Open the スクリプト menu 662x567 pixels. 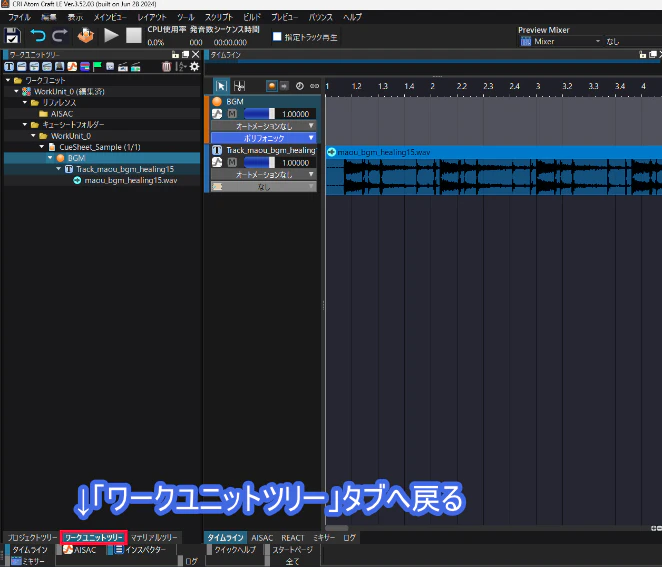219,17
